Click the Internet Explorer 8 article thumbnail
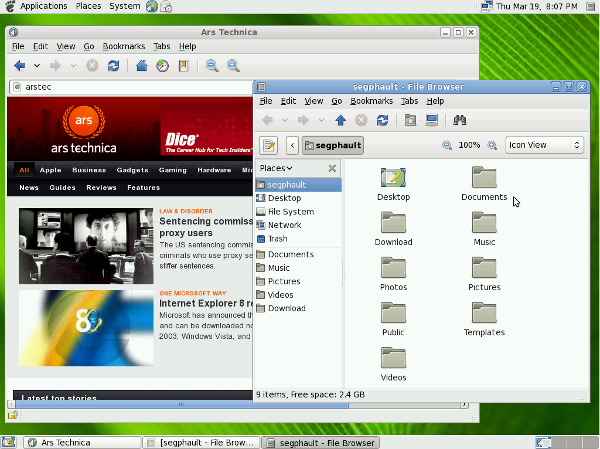600x449 pixels. click(86, 328)
